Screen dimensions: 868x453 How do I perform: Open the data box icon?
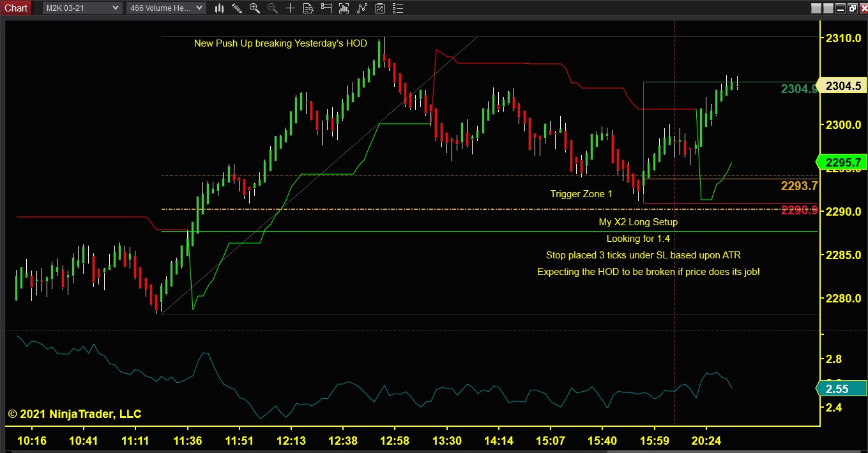click(308, 8)
